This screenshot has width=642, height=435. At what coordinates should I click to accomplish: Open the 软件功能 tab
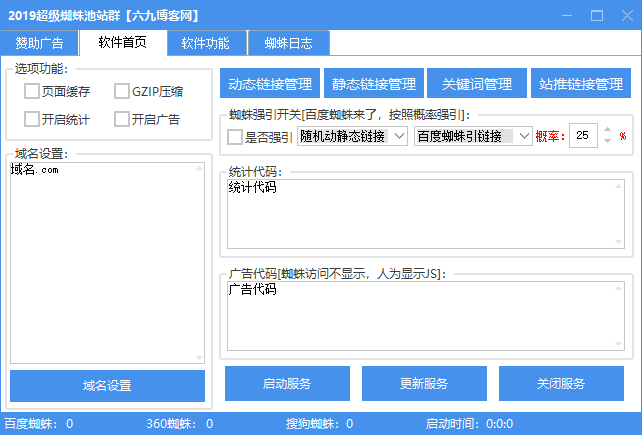click(x=206, y=43)
